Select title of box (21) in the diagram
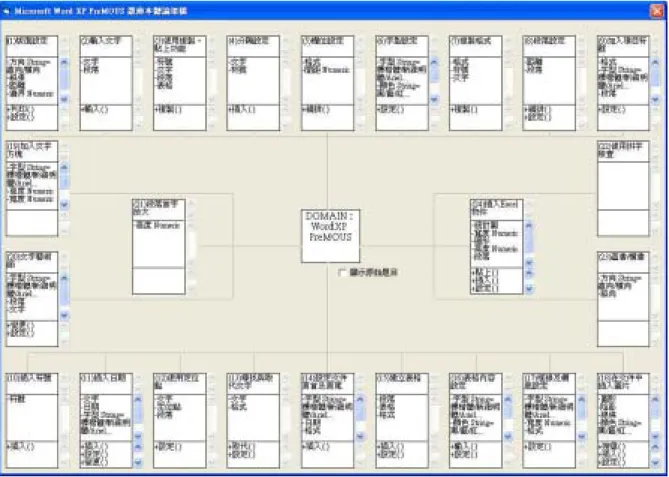The height and width of the screenshot is (477, 669). coord(157,208)
